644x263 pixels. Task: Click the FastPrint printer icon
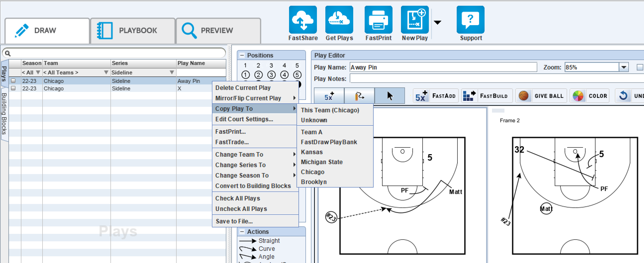pos(378,20)
